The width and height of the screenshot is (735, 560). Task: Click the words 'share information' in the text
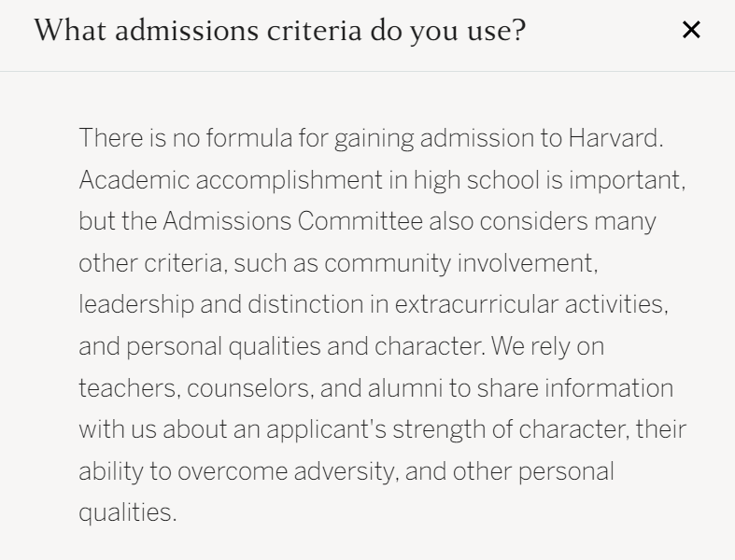click(575, 388)
